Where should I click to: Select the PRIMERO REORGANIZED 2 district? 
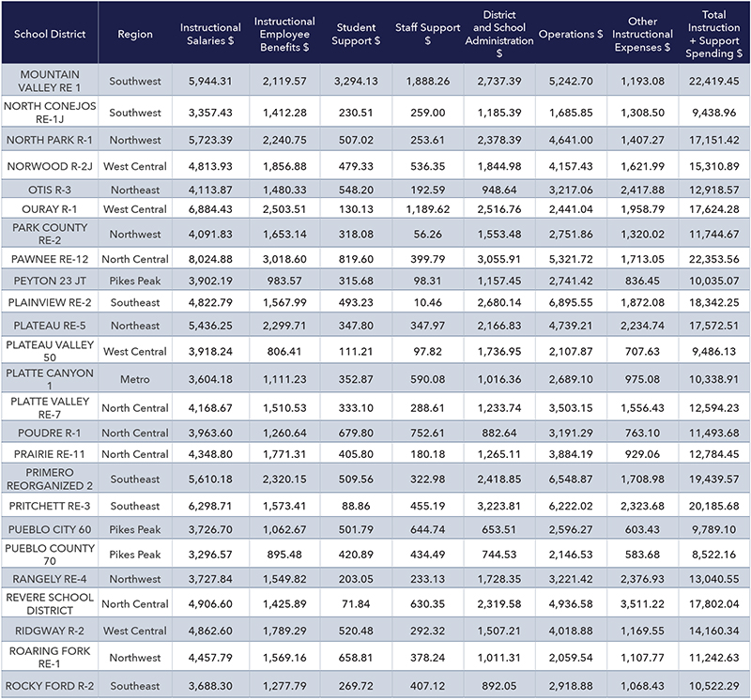(50, 479)
